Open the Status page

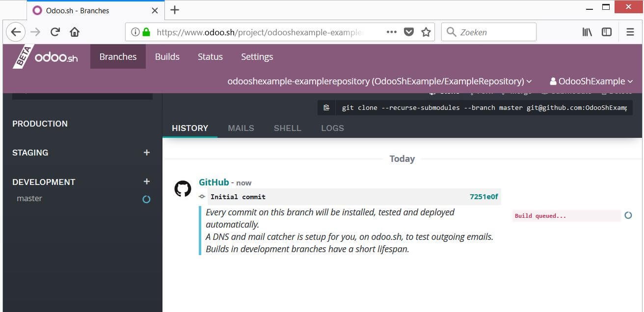[x=210, y=56]
